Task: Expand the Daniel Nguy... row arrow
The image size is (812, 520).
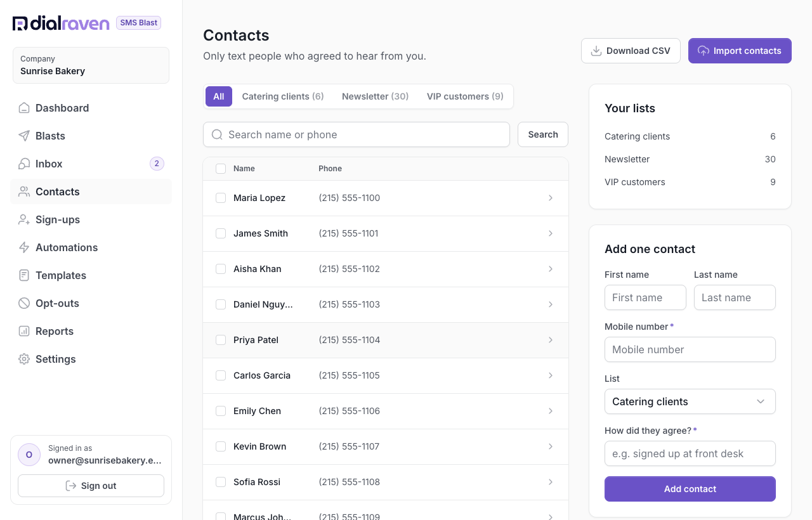Action: pyautogui.click(x=551, y=304)
